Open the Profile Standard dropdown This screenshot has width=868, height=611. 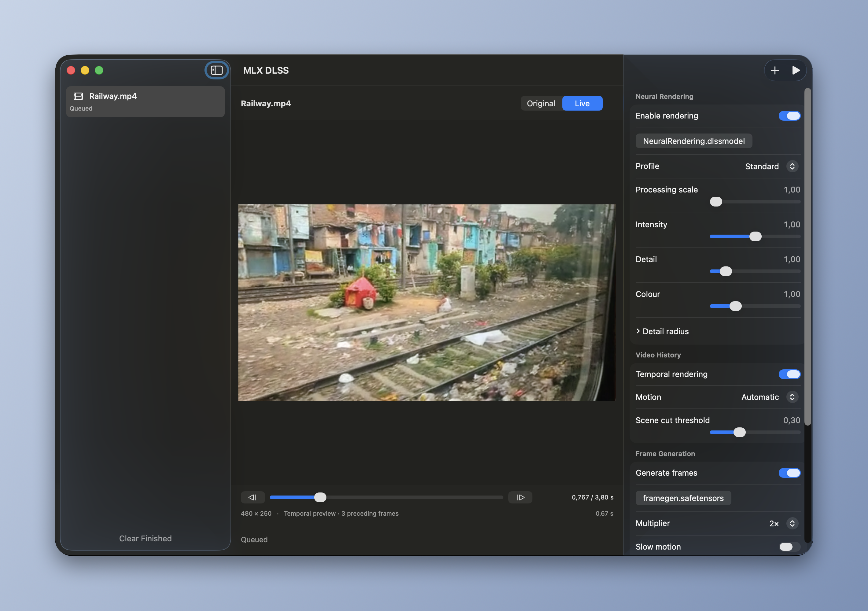tap(772, 166)
